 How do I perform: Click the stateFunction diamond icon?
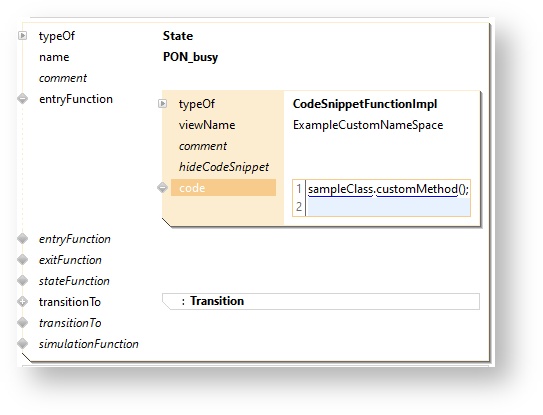[x=23, y=281]
